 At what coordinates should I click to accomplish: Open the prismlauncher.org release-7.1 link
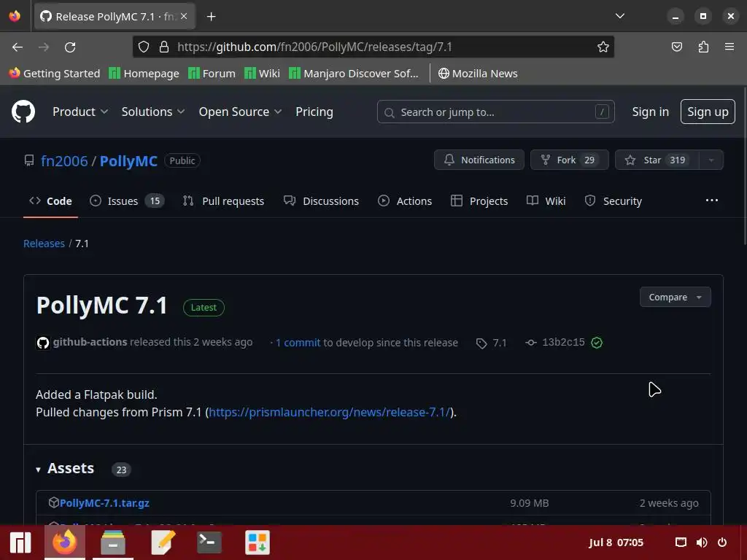point(329,412)
